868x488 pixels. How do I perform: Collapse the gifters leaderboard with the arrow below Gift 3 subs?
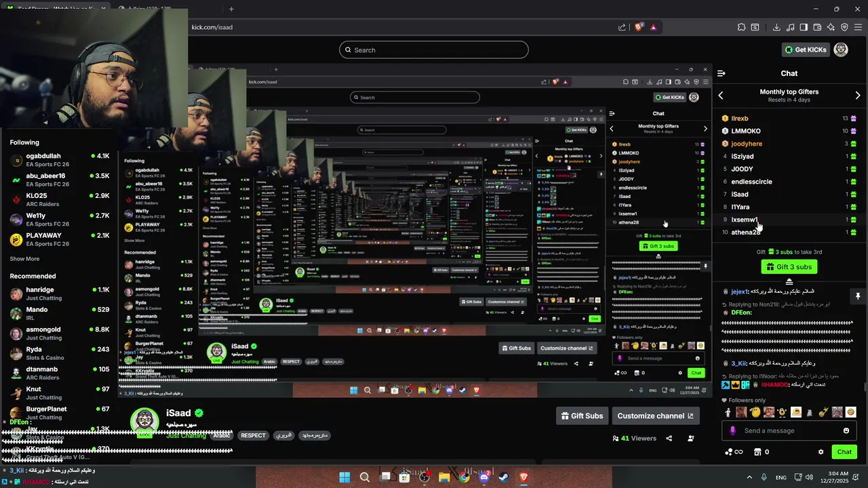pos(789,281)
